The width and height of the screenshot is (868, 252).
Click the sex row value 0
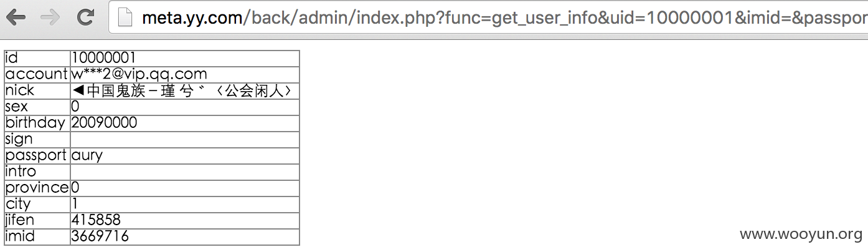coord(185,107)
